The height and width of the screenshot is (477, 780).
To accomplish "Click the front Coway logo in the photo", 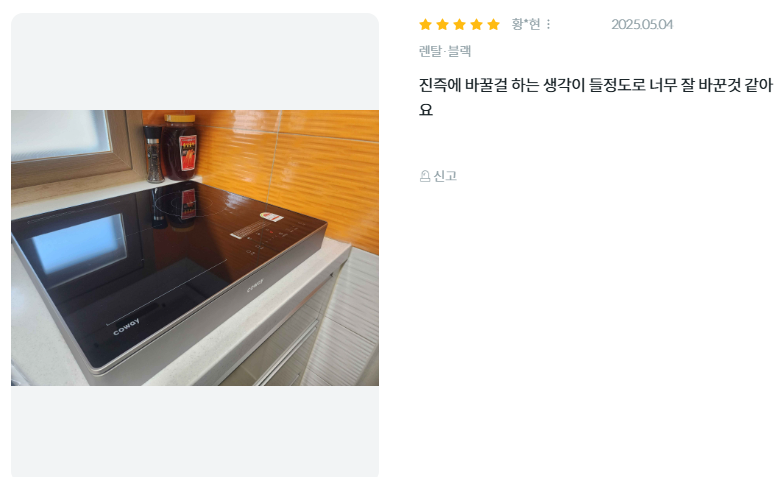I will click(x=126, y=327).
